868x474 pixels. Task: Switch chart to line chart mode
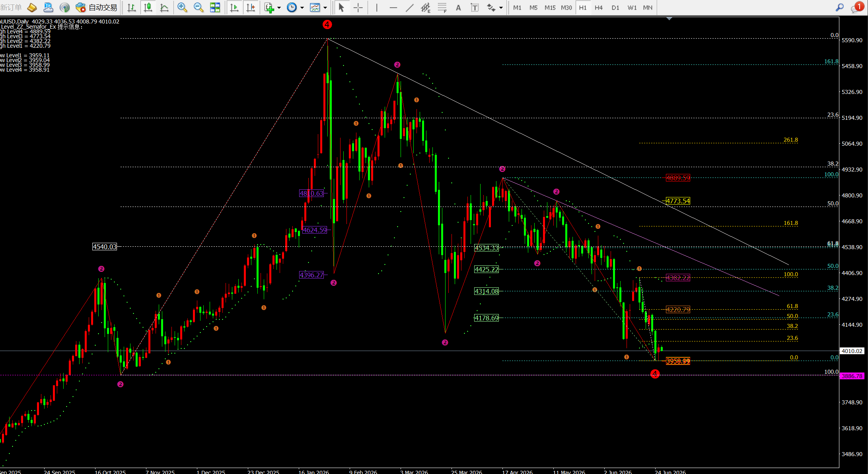click(x=164, y=7)
